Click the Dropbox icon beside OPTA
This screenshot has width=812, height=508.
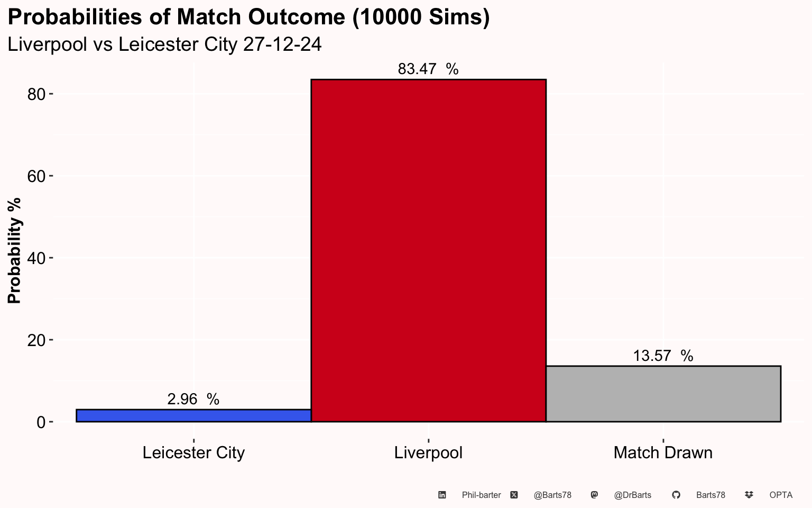749,495
